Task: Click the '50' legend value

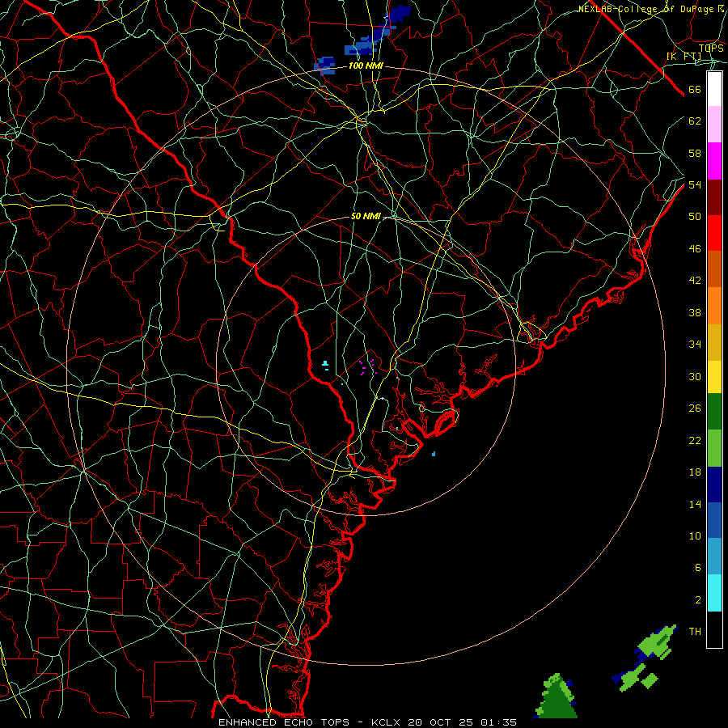Action: [x=695, y=216]
